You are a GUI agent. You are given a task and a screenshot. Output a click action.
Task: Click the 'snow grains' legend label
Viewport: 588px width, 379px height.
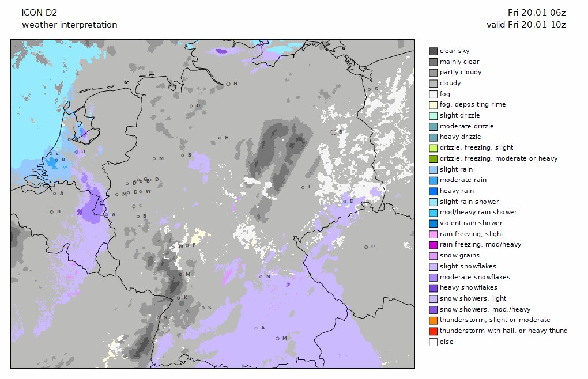[x=460, y=255]
